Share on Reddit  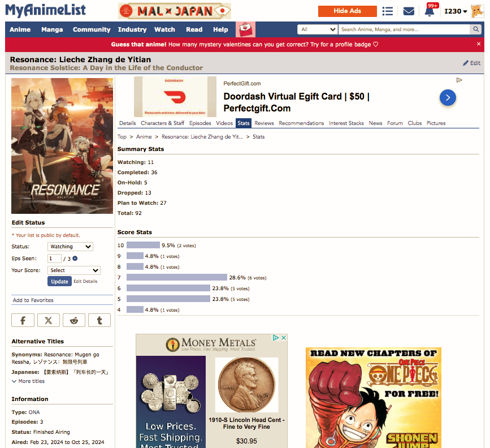pyautogui.click(x=73, y=320)
